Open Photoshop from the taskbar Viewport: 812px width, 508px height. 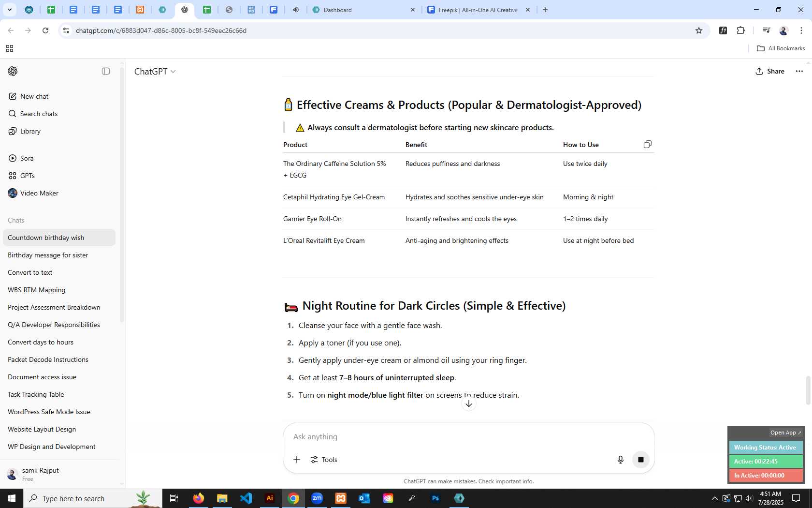[435, 498]
